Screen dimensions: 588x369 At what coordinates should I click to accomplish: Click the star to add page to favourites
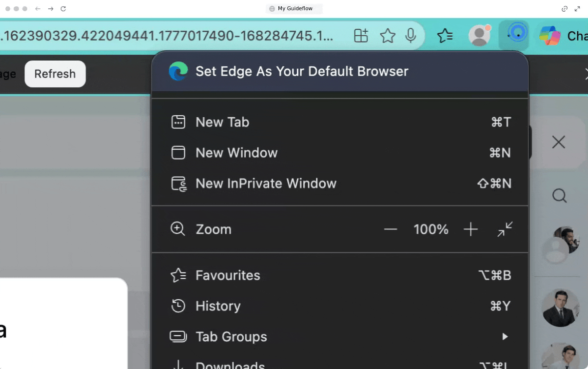click(x=388, y=36)
